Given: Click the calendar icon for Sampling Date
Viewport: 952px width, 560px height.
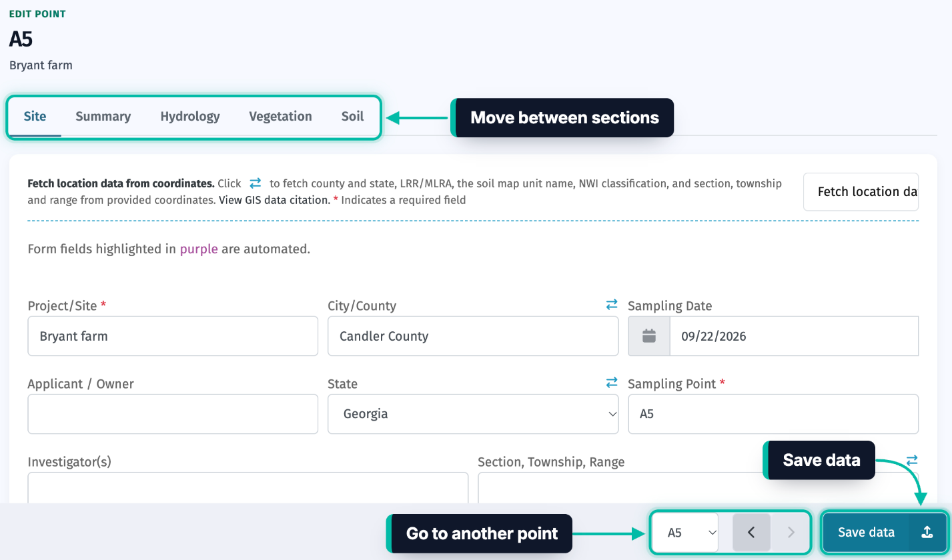Looking at the screenshot, I should coord(649,336).
